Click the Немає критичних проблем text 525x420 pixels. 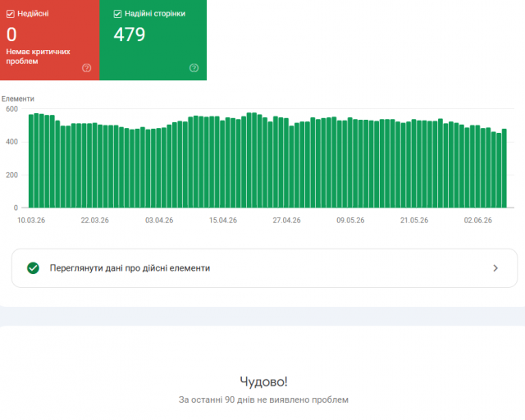click(x=38, y=57)
